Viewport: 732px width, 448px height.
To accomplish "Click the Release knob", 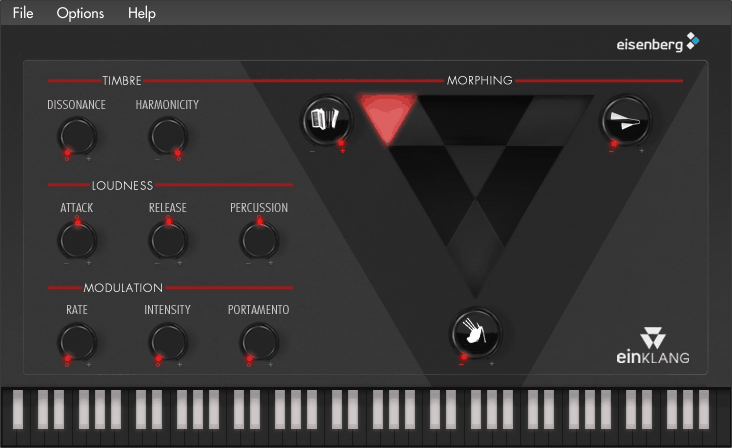I will [x=168, y=240].
